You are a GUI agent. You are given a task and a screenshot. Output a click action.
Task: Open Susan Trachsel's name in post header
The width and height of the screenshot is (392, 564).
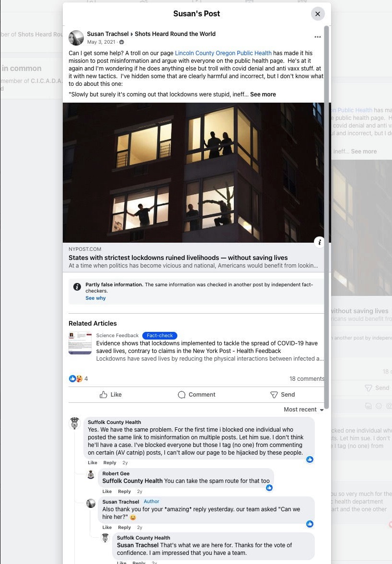point(108,34)
